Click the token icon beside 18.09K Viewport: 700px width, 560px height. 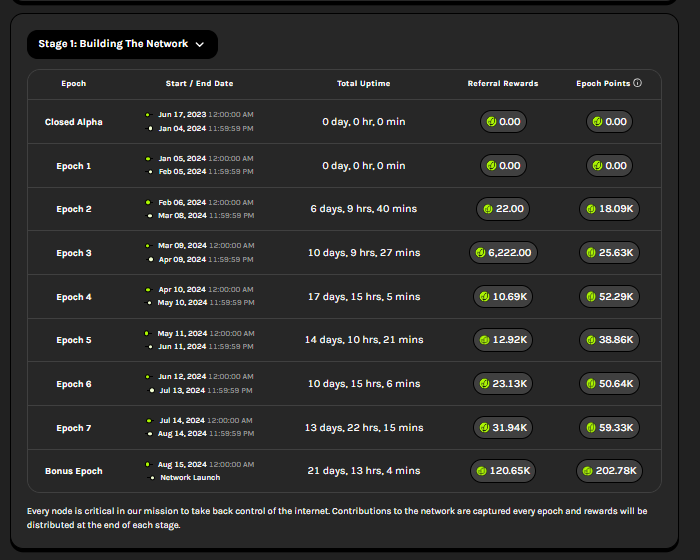[x=591, y=209]
